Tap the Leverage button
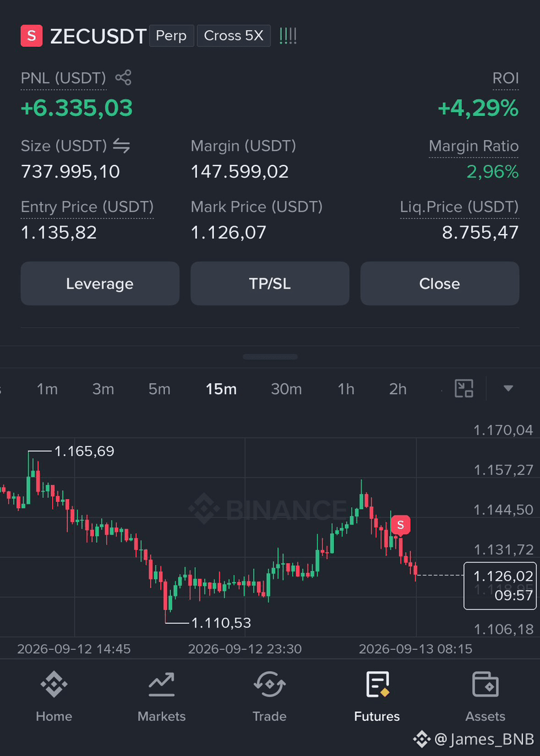 tap(100, 283)
